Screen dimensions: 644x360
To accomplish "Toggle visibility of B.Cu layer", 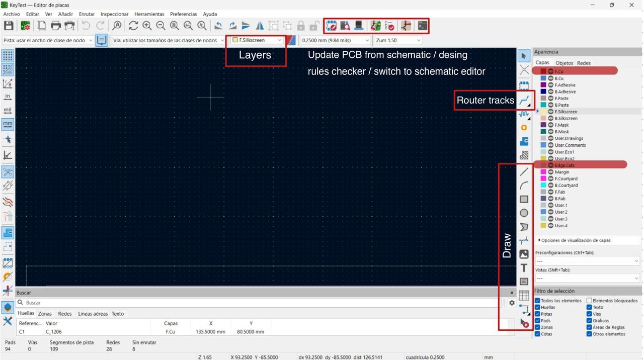I will pos(550,78).
